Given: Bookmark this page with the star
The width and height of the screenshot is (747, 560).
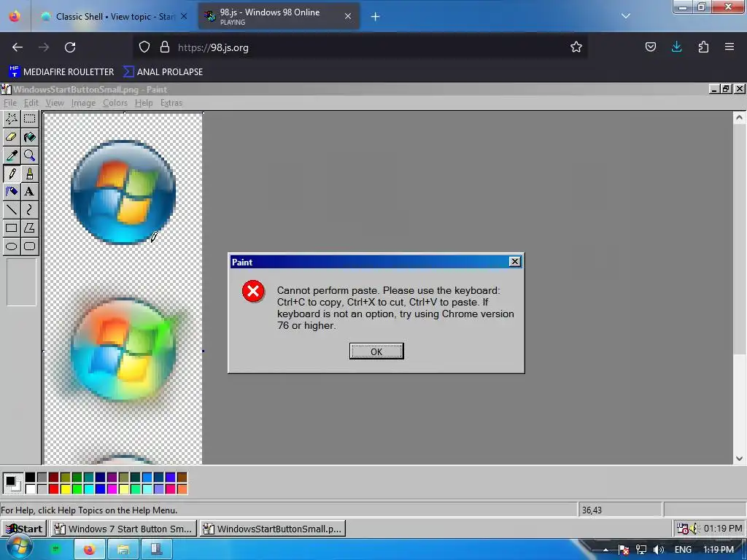Looking at the screenshot, I should point(576,47).
